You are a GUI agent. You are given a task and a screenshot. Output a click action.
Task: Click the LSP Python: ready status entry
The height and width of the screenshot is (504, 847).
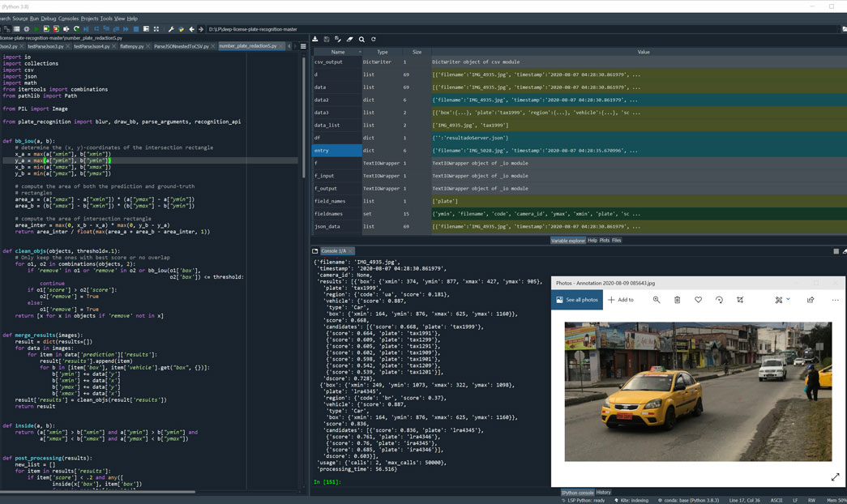(584, 500)
